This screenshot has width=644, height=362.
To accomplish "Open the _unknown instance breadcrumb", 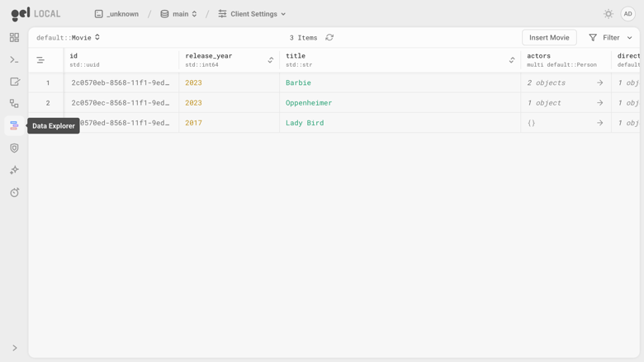I will (x=116, y=14).
